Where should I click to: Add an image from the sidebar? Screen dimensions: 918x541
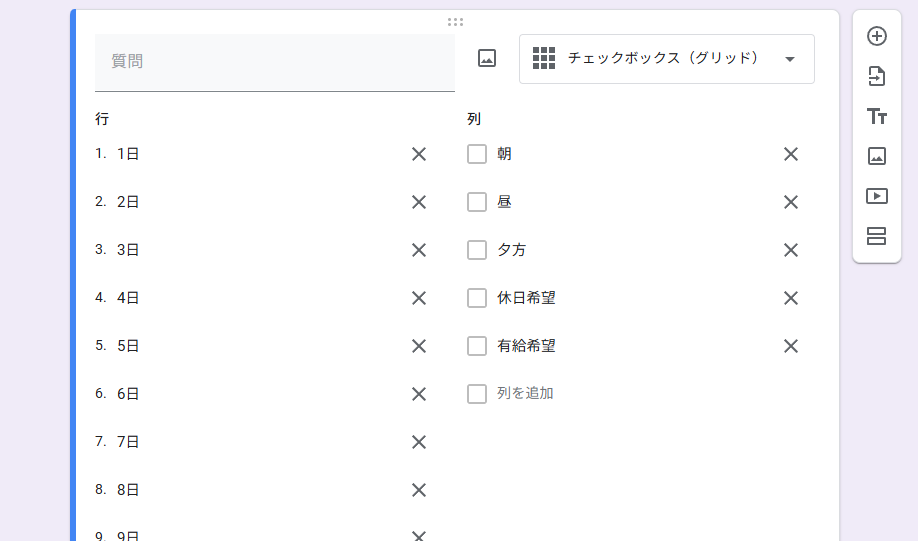877,156
